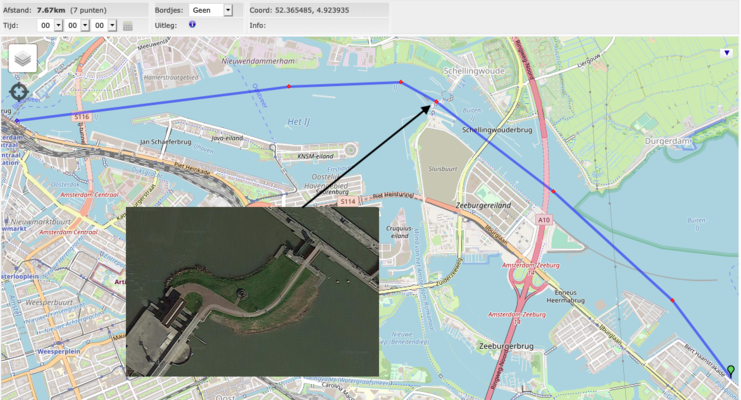
Task: Click the Het IJ map label
Action: [x=299, y=122]
